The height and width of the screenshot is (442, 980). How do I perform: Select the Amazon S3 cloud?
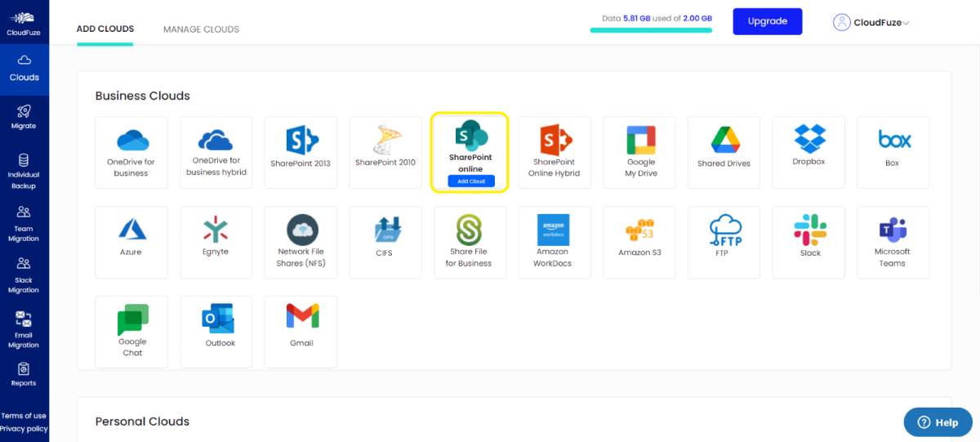(x=639, y=242)
